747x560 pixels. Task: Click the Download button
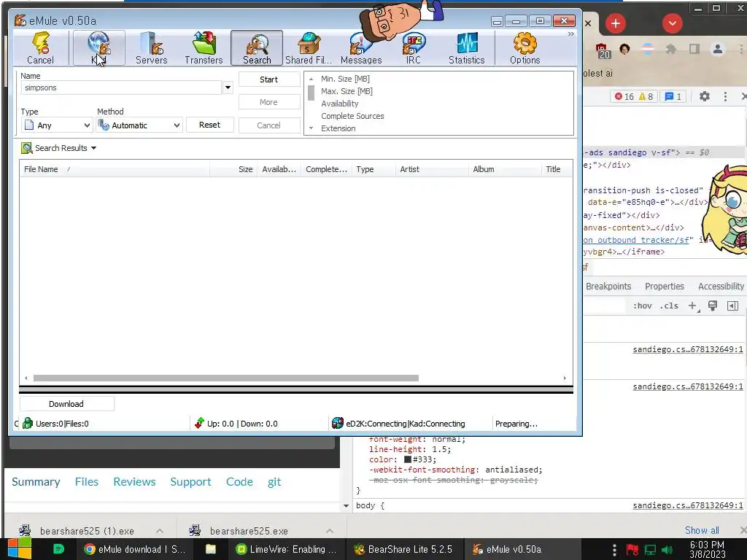[x=66, y=404]
